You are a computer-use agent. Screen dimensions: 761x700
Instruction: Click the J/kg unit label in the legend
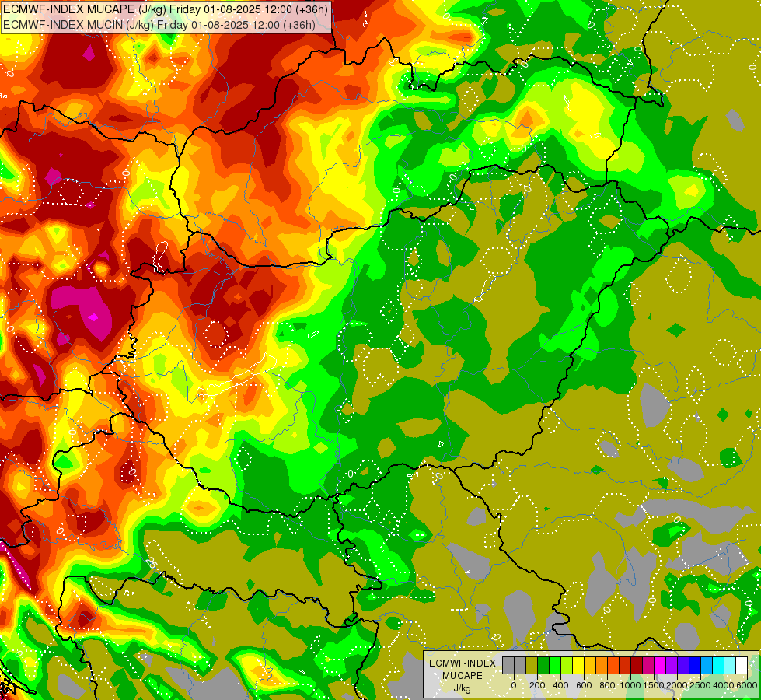pyautogui.click(x=462, y=689)
